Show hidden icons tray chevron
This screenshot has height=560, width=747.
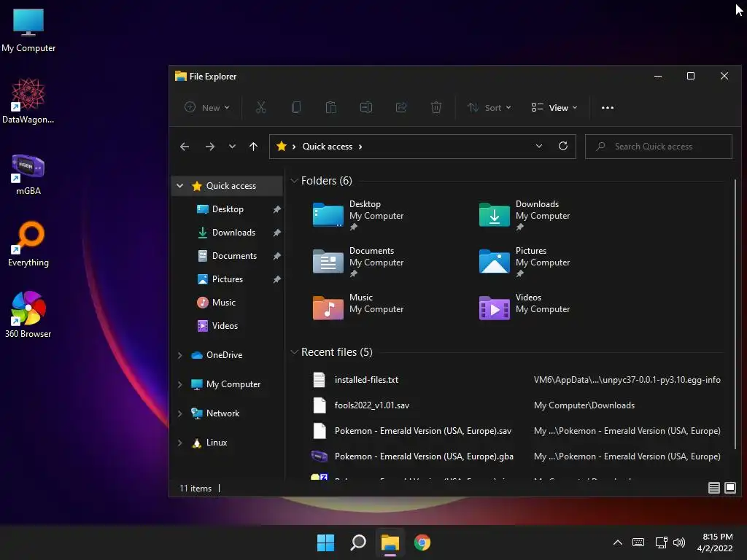tap(617, 542)
